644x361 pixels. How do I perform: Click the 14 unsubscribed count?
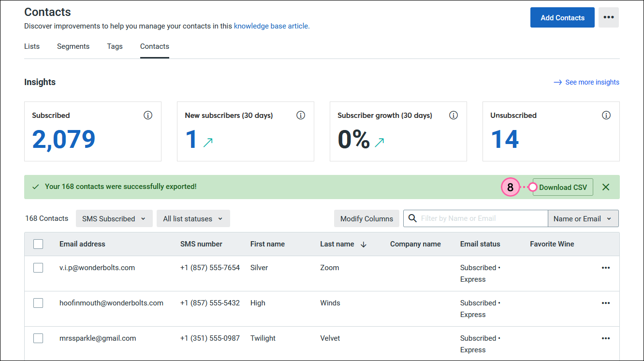click(505, 140)
